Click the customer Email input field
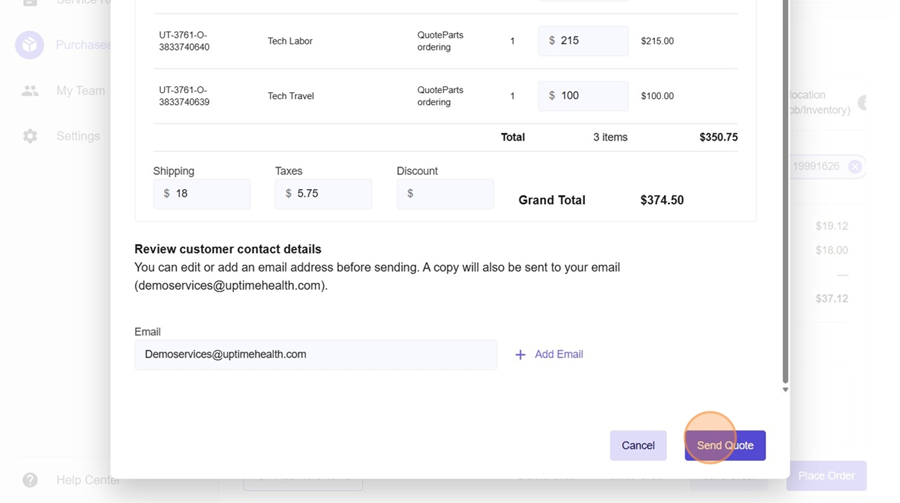 pos(315,355)
